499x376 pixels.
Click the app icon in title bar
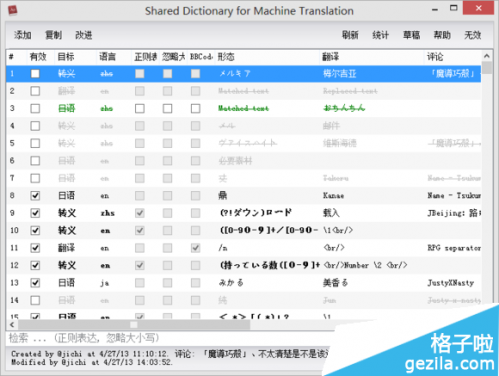point(13,10)
